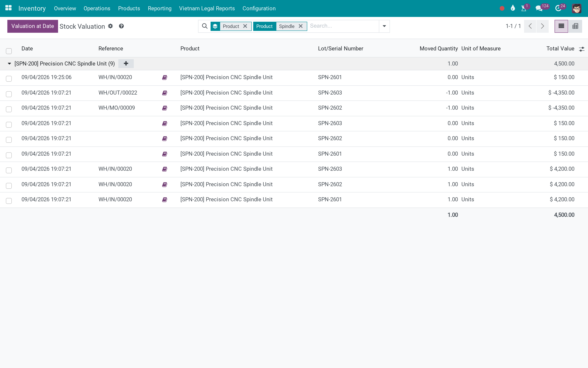Click the WH/OUT/00022 reference cell
The width and height of the screenshot is (588, 368).
point(118,93)
